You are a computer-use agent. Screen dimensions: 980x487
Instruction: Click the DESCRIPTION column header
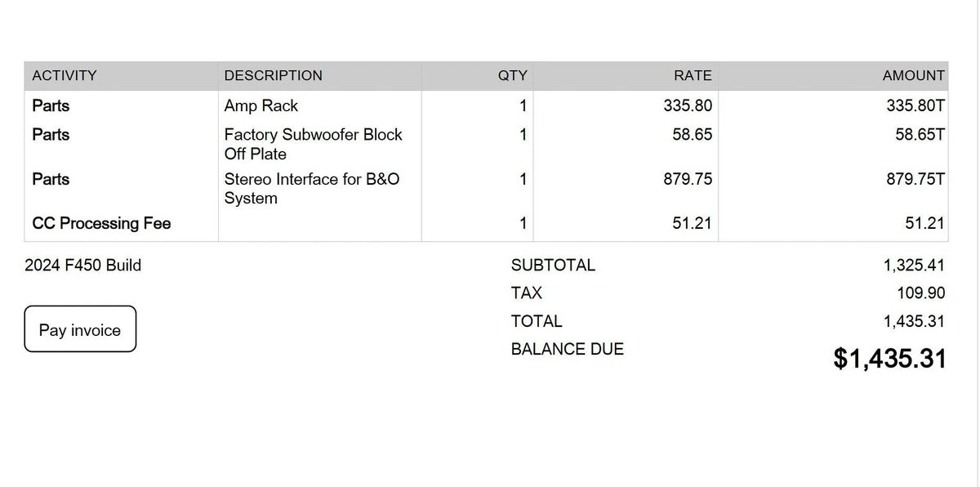point(273,76)
